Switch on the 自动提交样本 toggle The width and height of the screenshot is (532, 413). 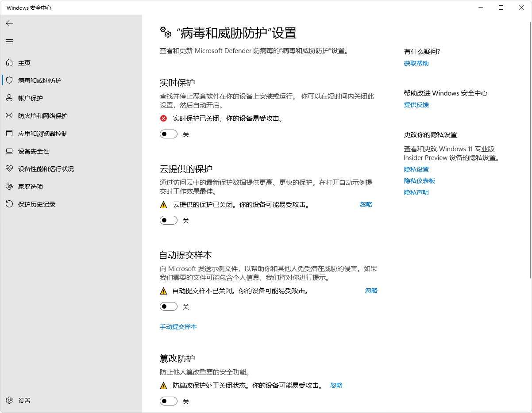click(169, 306)
